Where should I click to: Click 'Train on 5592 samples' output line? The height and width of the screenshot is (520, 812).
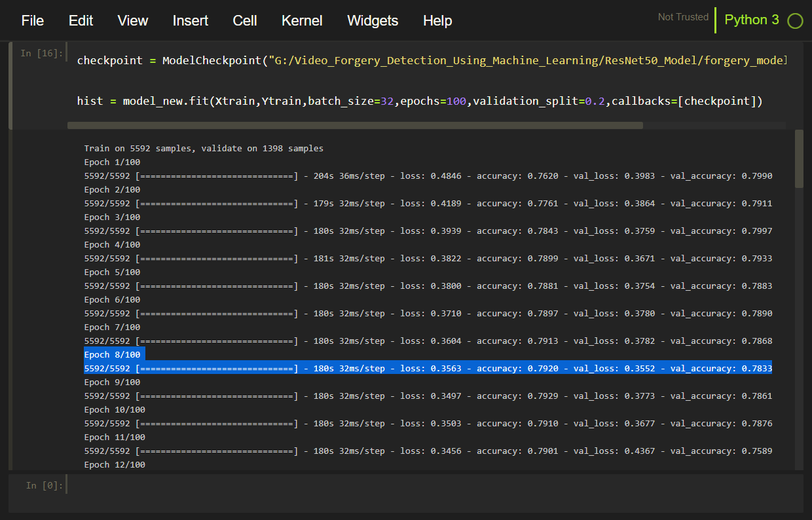click(204, 149)
